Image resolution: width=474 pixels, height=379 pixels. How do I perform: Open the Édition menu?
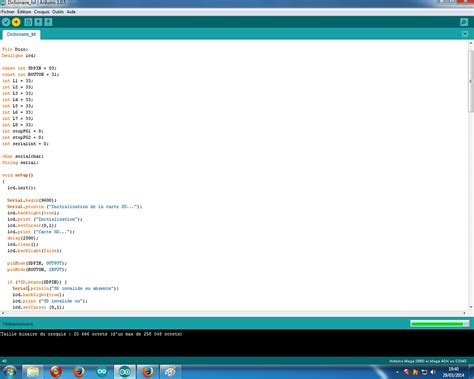point(24,12)
